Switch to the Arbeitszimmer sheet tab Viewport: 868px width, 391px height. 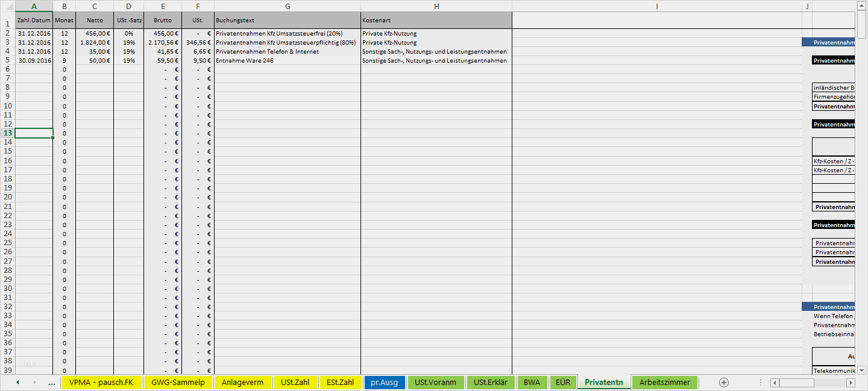tap(664, 382)
